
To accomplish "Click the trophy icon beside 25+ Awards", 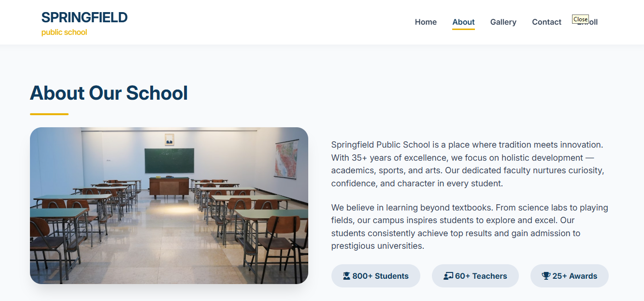I will [x=546, y=276].
